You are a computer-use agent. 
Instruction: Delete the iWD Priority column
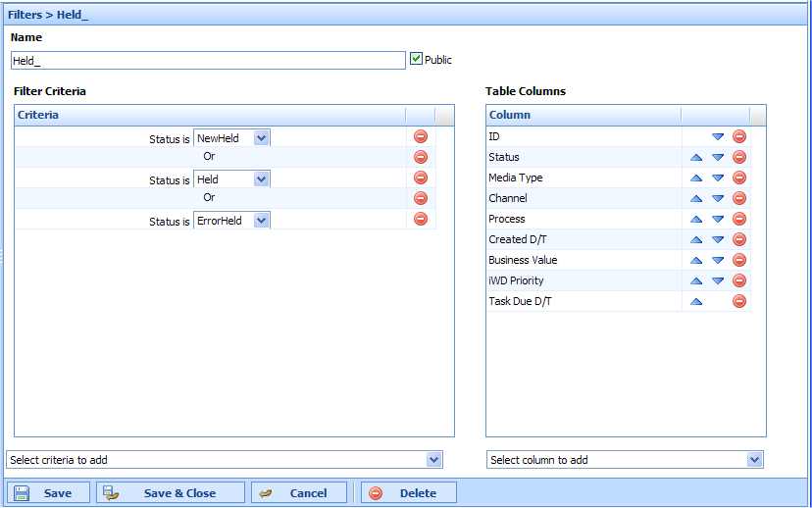[739, 280]
